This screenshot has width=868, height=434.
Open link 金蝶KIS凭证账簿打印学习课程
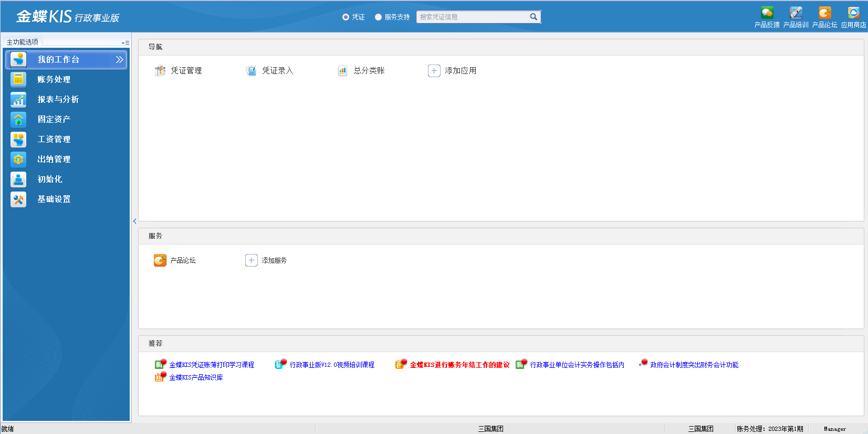(x=212, y=365)
